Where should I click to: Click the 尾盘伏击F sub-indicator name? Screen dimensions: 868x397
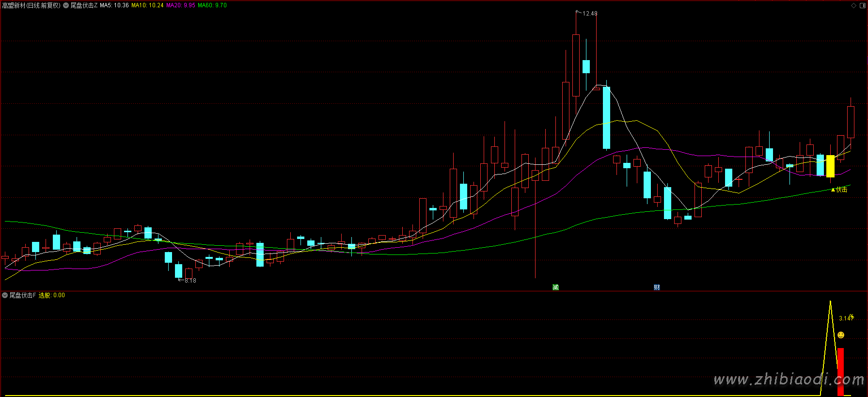click(x=23, y=295)
